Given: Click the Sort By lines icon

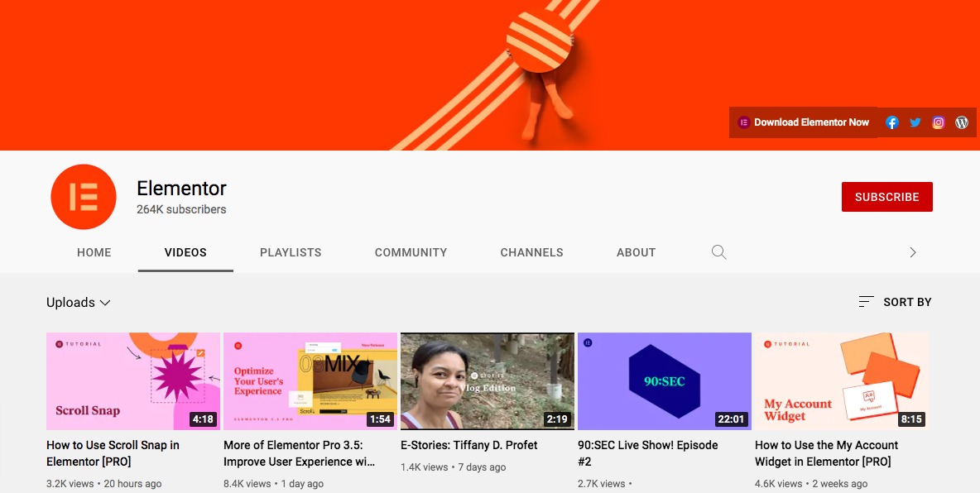Looking at the screenshot, I should coord(866,302).
